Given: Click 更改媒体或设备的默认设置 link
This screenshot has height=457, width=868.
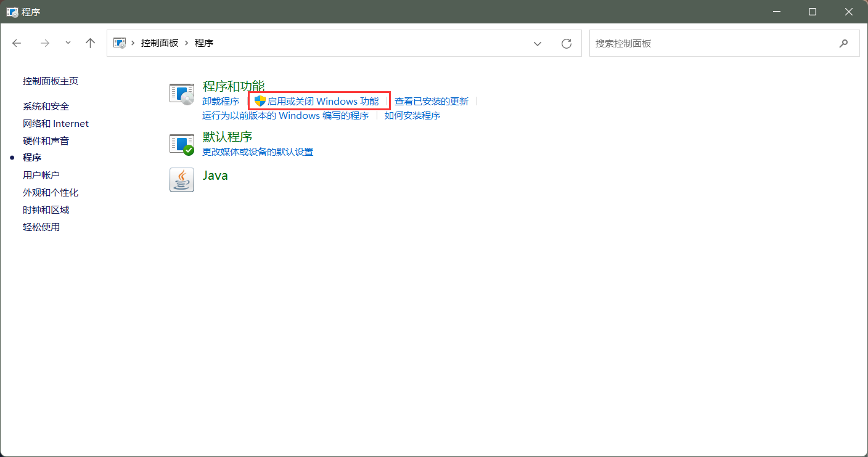Looking at the screenshot, I should coord(258,152).
